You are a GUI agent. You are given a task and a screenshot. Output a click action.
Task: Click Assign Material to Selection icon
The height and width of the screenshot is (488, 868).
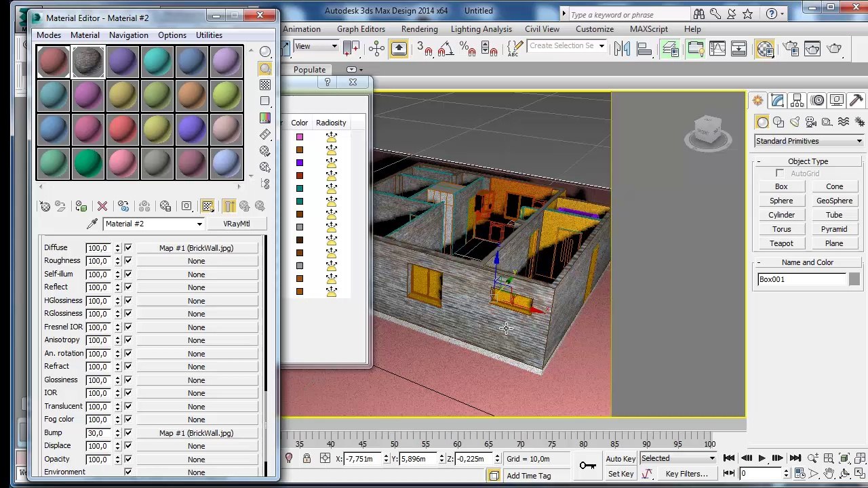(x=81, y=206)
